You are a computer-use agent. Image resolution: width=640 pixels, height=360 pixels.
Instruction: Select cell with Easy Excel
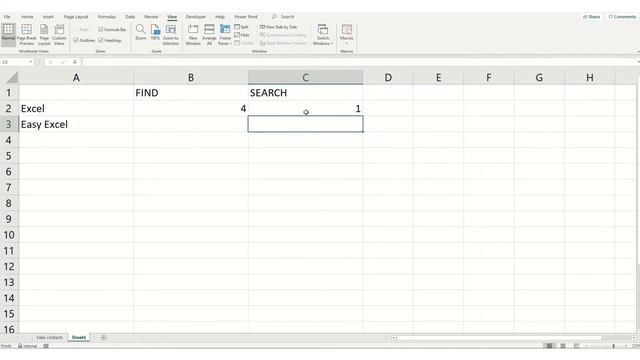pyautogui.click(x=76, y=124)
